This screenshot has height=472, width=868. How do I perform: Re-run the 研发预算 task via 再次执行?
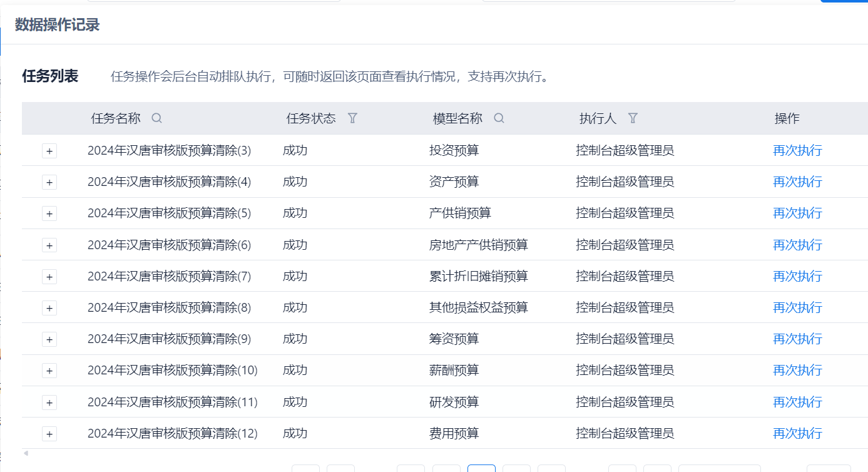click(797, 402)
